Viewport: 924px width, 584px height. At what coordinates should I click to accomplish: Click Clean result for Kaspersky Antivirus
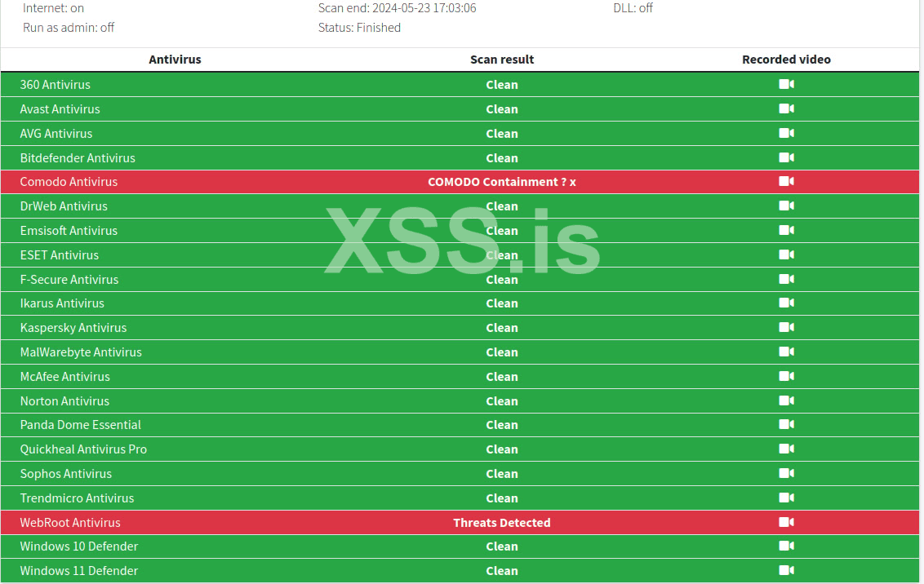[x=502, y=328]
